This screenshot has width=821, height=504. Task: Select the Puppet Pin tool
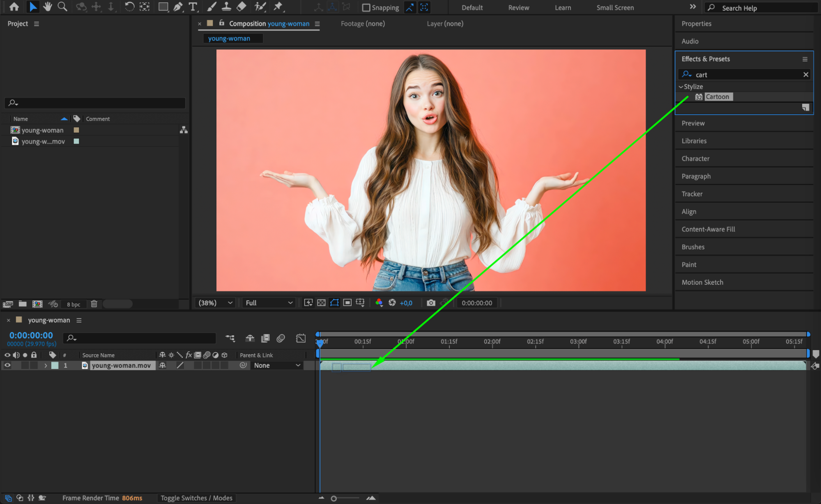pos(278,7)
